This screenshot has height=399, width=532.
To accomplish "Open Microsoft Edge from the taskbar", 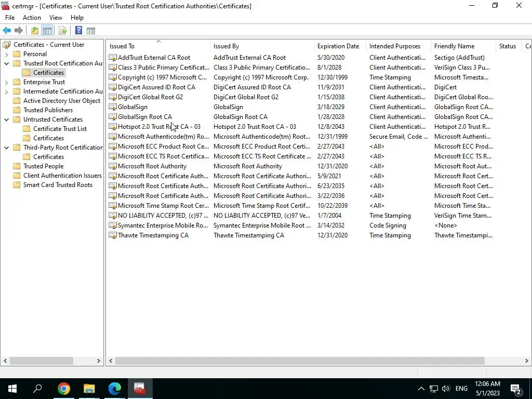I will [115, 389].
